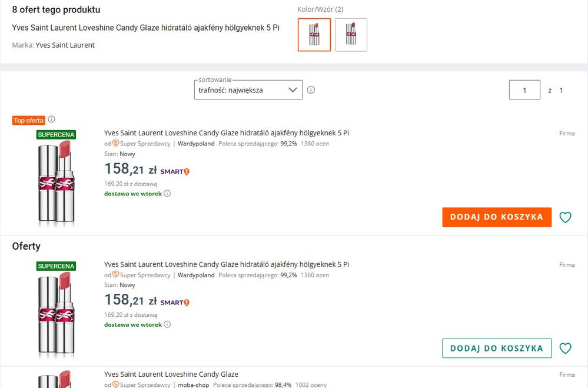The width and height of the screenshot is (588, 388).
Task: Open Wardypoland seller link in Top oferta
Action: (x=196, y=144)
